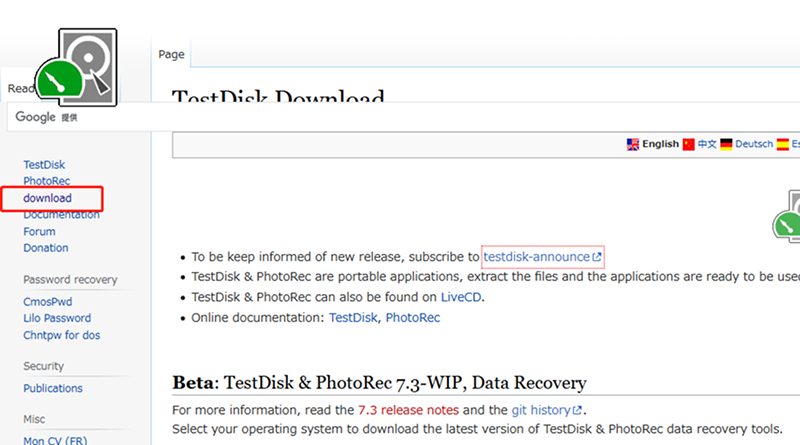Click the German flag icon

point(726,144)
